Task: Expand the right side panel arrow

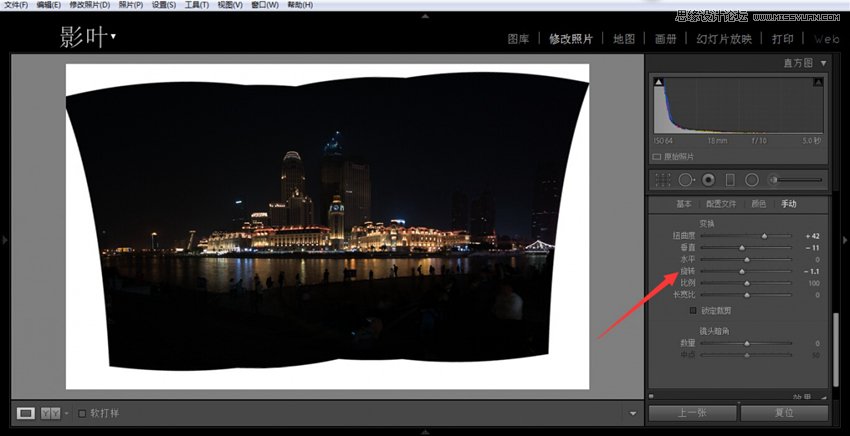Action: coord(844,240)
